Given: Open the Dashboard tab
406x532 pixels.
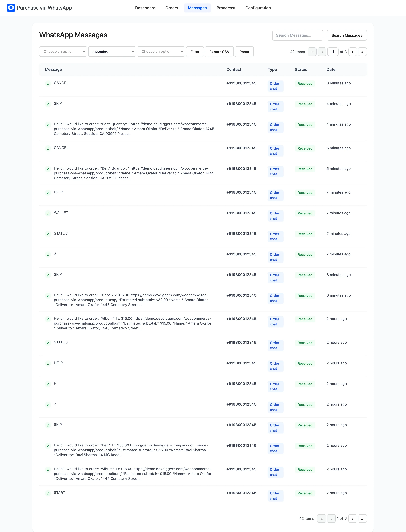Looking at the screenshot, I should tap(145, 8).
